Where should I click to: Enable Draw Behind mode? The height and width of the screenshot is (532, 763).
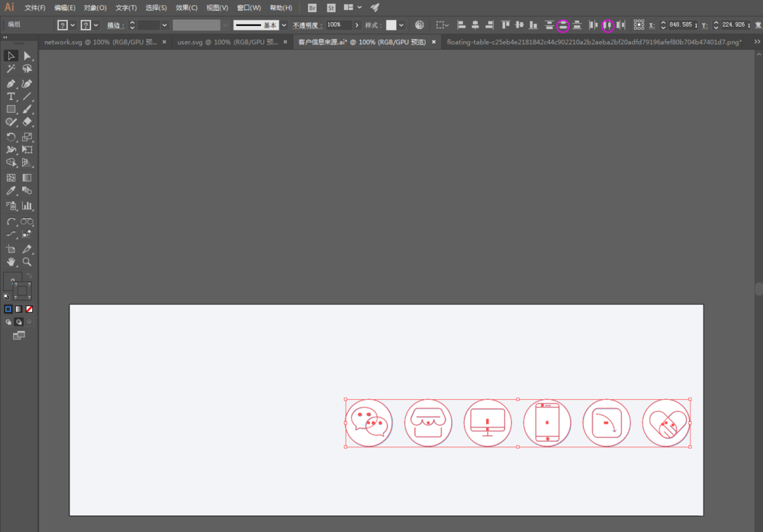(18, 322)
